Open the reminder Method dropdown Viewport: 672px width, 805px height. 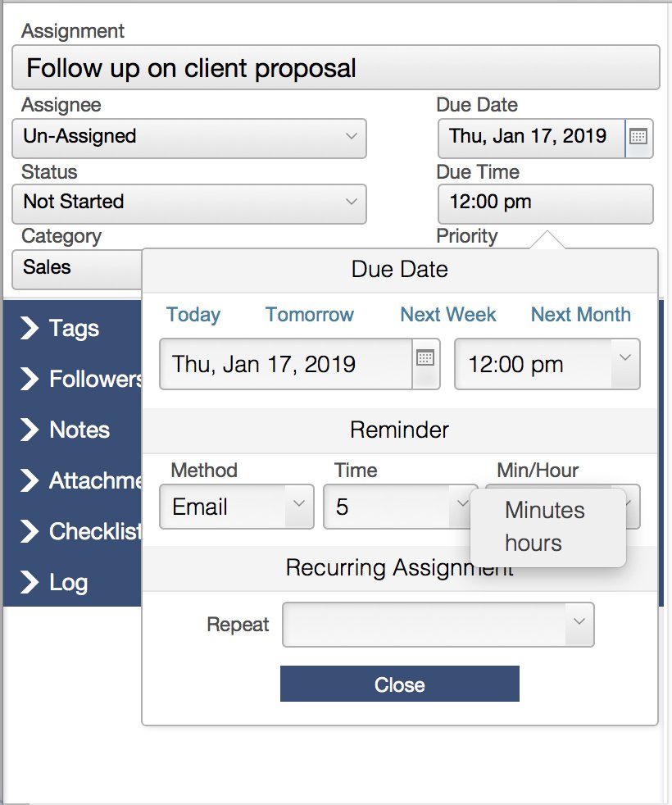(236, 507)
